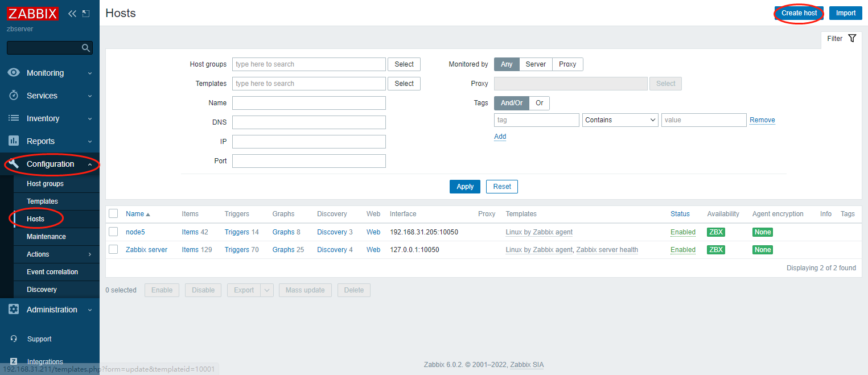Click the None encryption badge for Zabbix server
Screen dimensions: 868x375
[763, 250]
